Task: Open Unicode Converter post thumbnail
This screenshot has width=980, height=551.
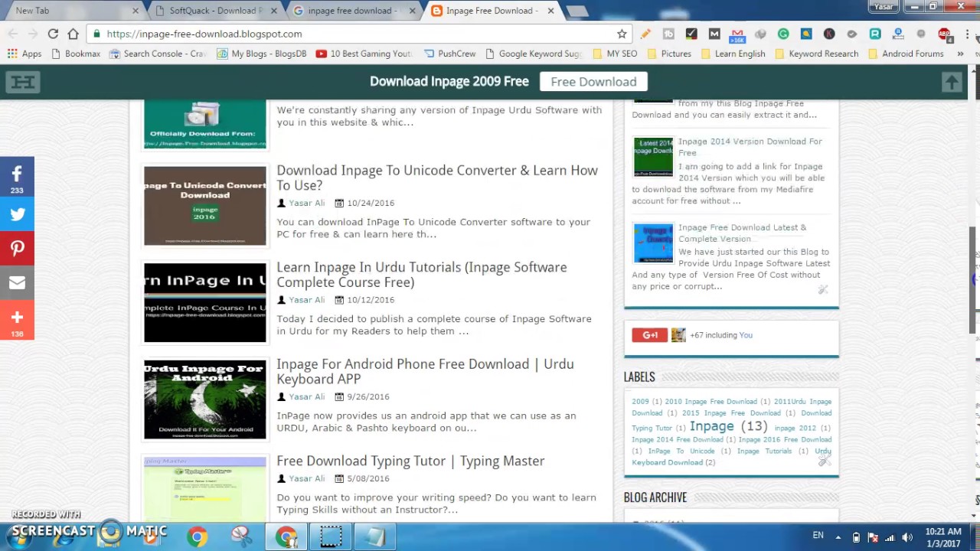Action: pyautogui.click(x=205, y=206)
